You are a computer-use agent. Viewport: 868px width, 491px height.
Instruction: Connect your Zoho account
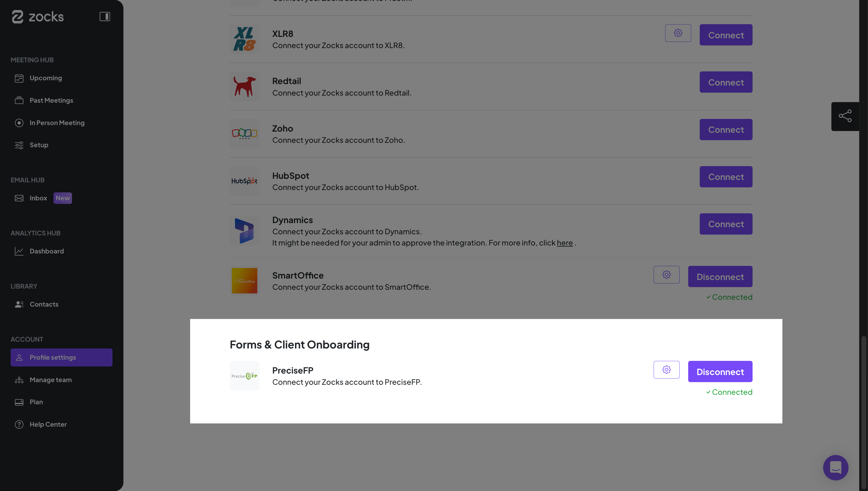click(x=726, y=130)
